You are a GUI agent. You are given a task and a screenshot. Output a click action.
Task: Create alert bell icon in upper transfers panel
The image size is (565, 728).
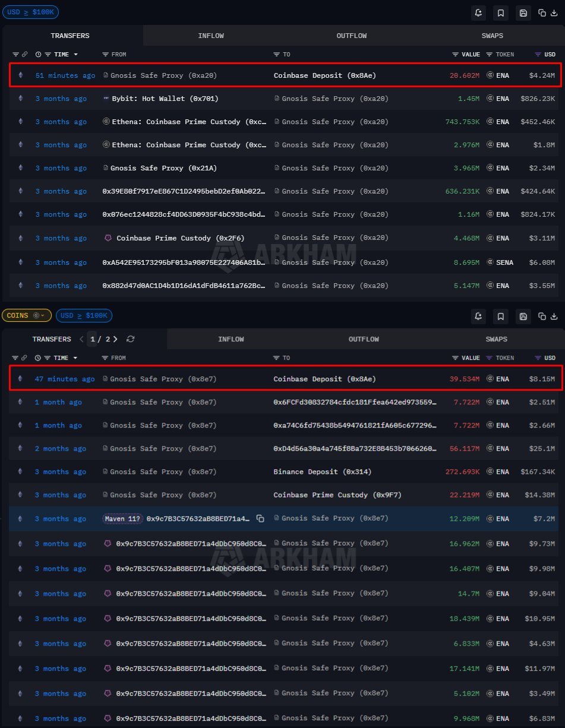[x=479, y=13]
